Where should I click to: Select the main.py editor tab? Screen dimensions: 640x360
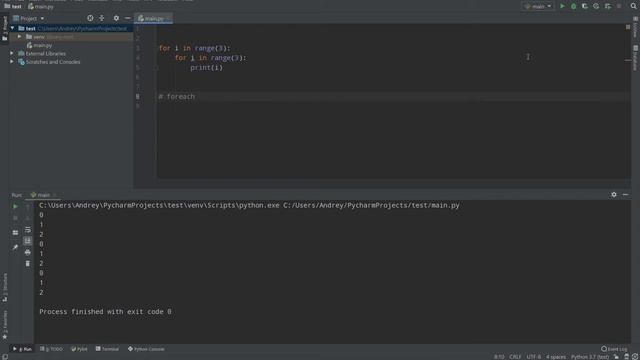pos(153,18)
